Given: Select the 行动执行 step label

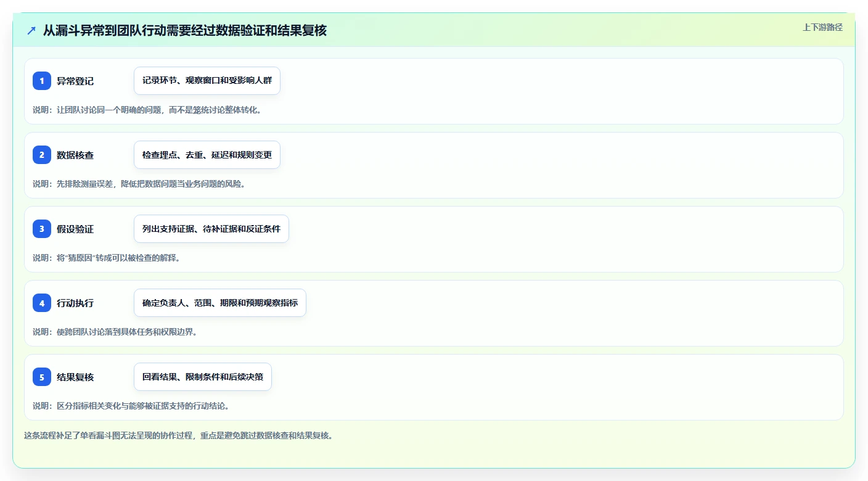Looking at the screenshot, I should (x=75, y=303).
